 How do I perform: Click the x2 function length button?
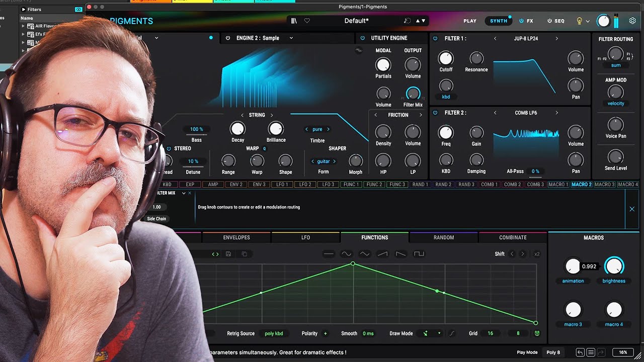tap(537, 254)
